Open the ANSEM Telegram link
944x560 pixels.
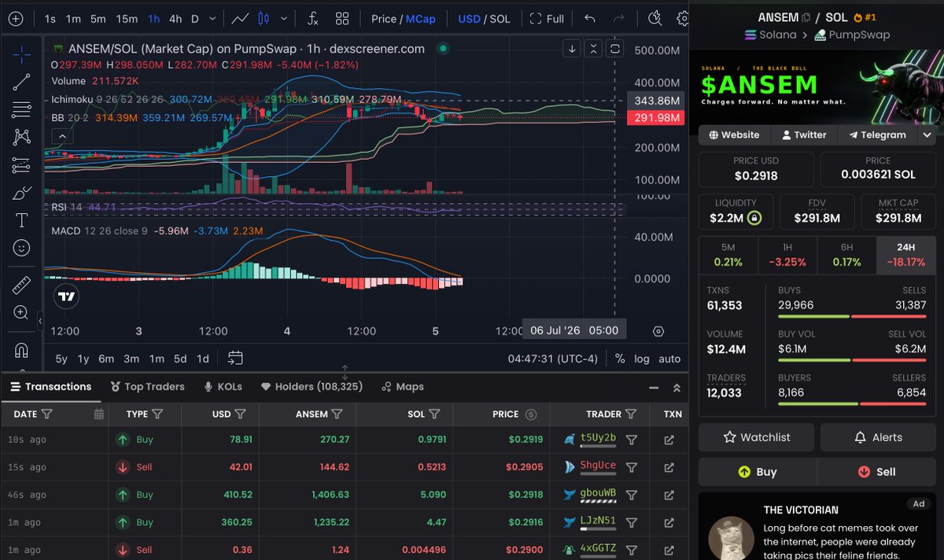877,135
